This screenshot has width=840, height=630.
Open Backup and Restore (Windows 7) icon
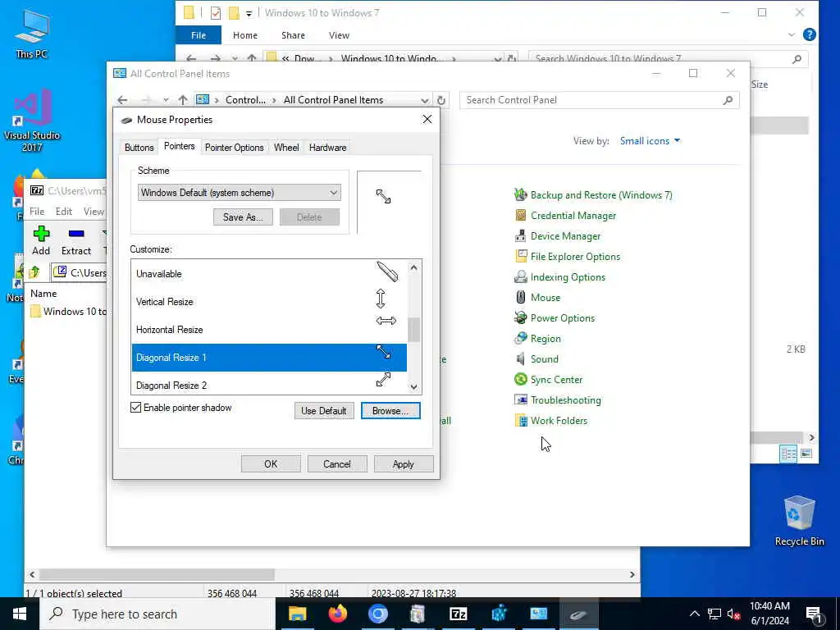click(520, 195)
